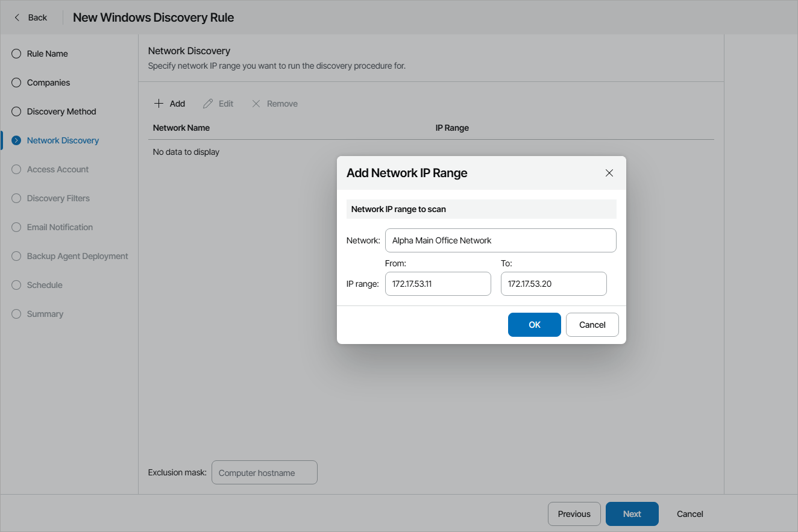Go to the Backup Agent Deployment step

(x=16, y=255)
